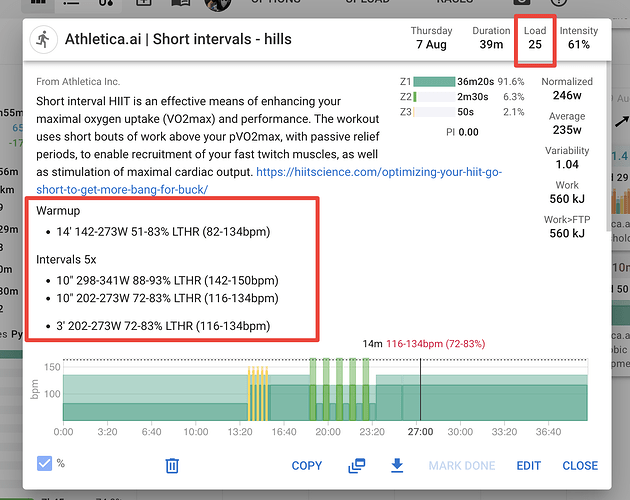630x500 pixels.
Task: Click the 36m20s Z1 time value
Action: (475, 82)
